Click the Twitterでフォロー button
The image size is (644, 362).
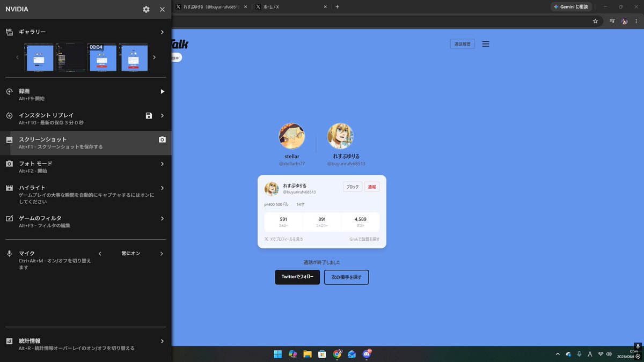(297, 277)
